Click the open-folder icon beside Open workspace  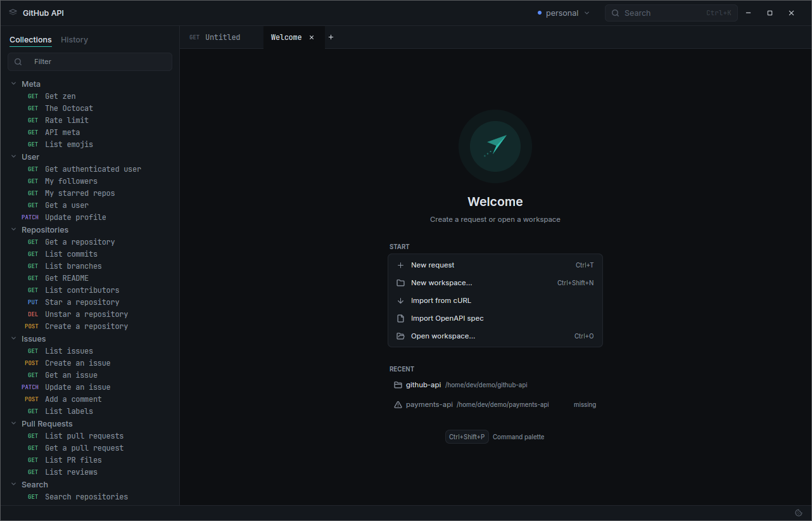pyautogui.click(x=400, y=336)
